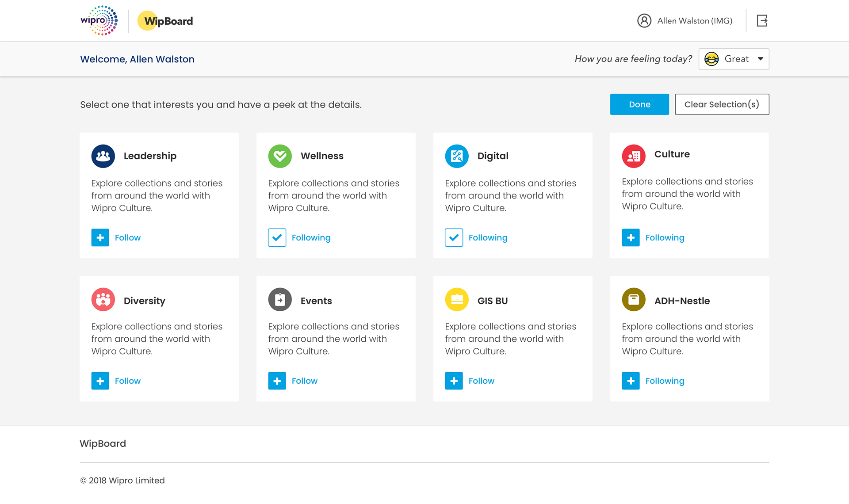This screenshot has height=504, width=849.
Task: Click the ADH-Nestle category icon
Action: point(634,299)
